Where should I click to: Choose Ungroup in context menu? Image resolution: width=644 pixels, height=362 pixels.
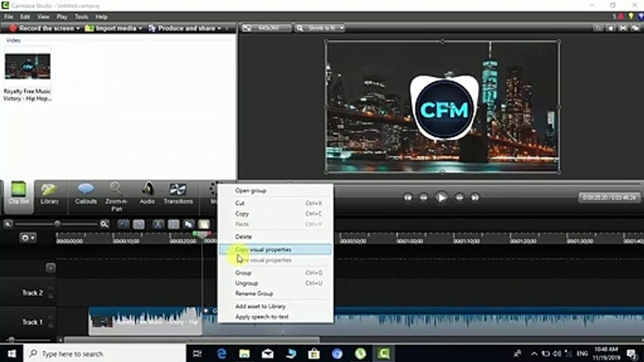[275, 283]
